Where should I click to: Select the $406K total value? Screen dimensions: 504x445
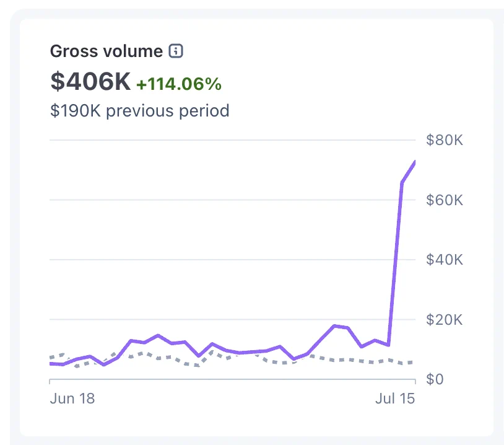point(90,81)
